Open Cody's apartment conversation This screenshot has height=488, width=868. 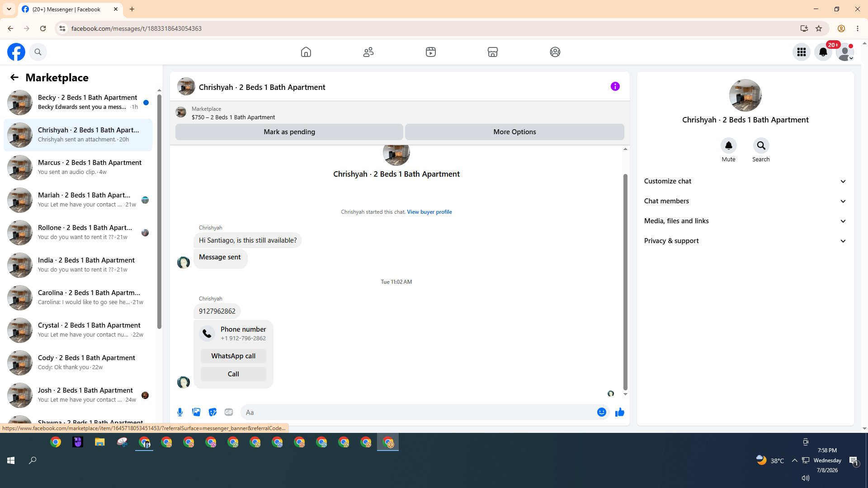tap(78, 363)
